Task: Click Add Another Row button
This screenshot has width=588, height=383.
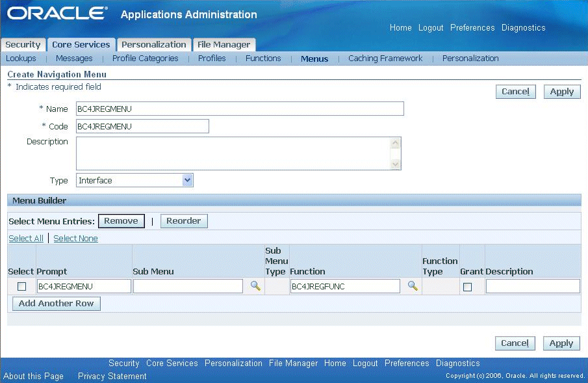Action: (57, 304)
